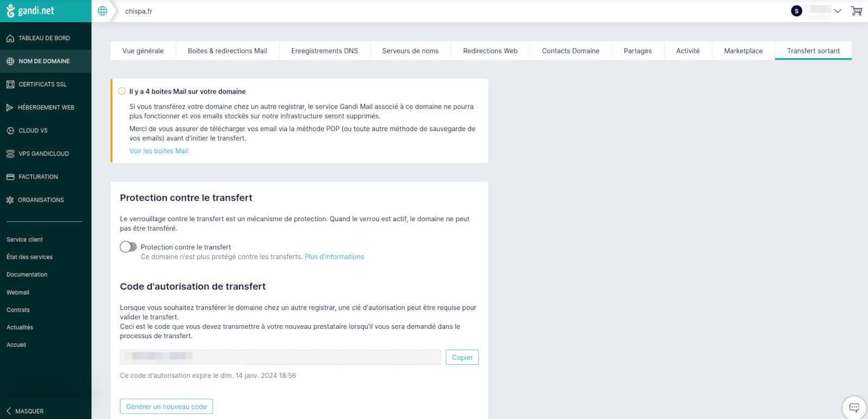Image resolution: width=868 pixels, height=419 pixels.
Task: Open the chat support bubble icon
Action: [854, 408]
